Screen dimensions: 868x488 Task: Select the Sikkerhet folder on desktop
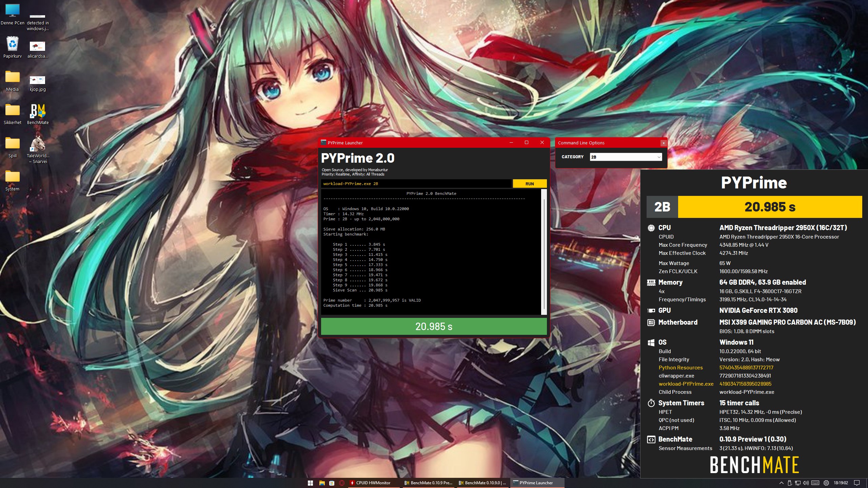click(13, 114)
